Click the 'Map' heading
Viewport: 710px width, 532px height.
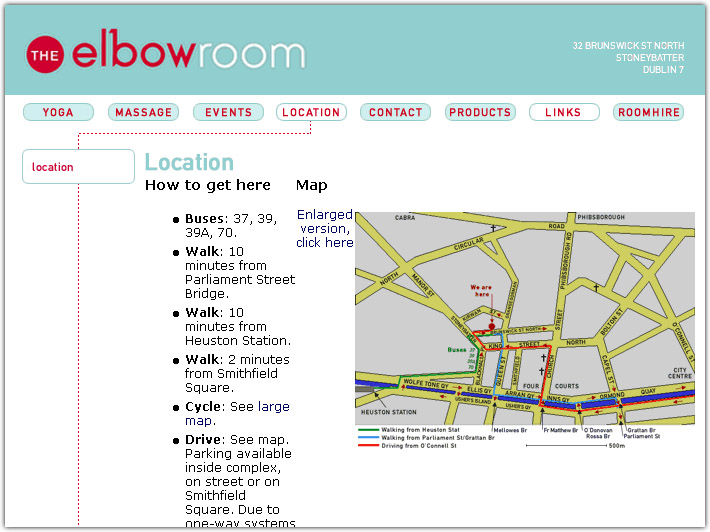tap(312, 185)
